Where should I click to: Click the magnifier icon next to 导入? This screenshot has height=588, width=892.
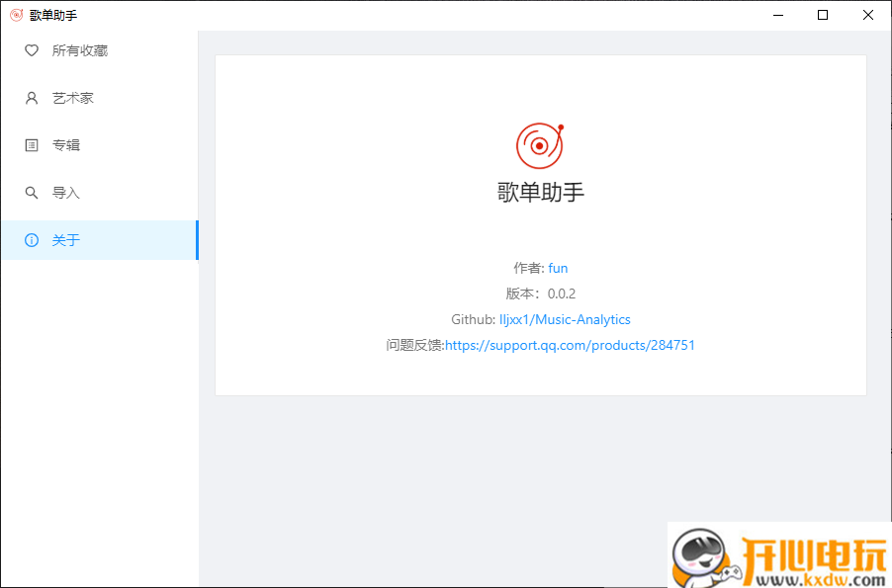click(x=33, y=193)
